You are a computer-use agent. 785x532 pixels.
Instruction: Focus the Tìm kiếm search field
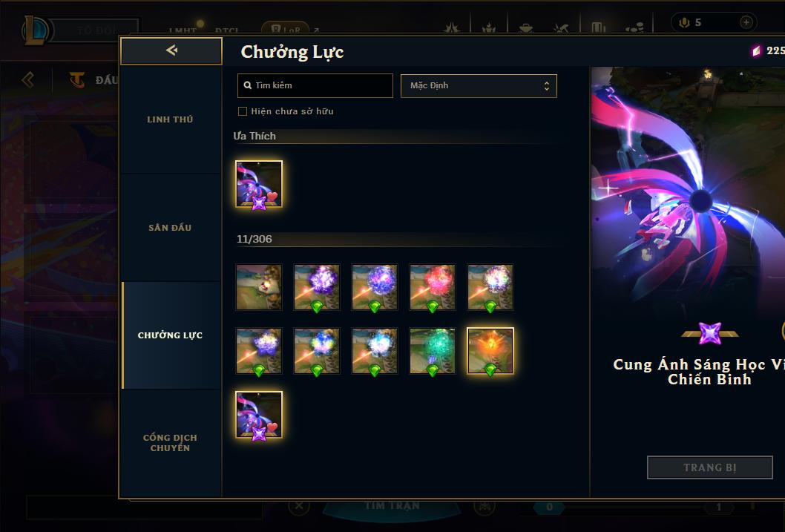(315, 85)
